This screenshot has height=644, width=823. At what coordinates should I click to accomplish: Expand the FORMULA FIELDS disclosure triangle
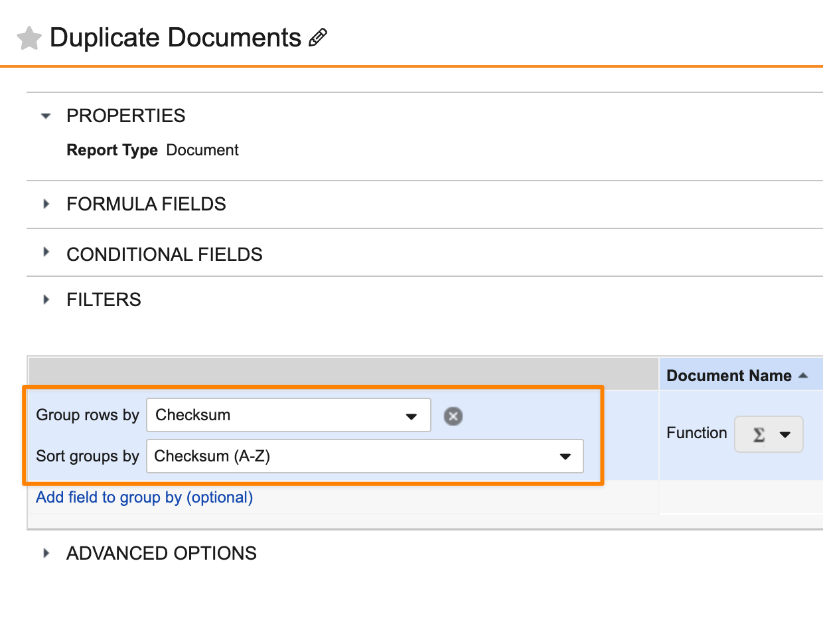(x=46, y=204)
